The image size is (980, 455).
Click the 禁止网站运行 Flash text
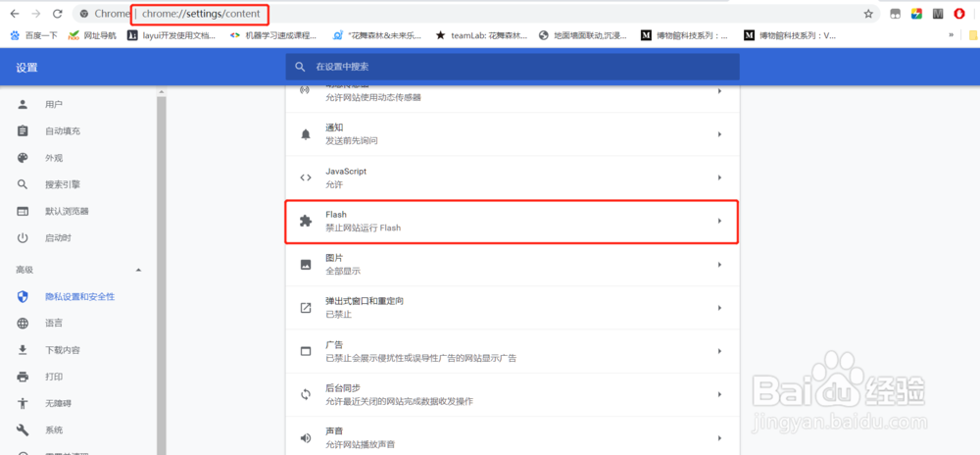point(364,228)
